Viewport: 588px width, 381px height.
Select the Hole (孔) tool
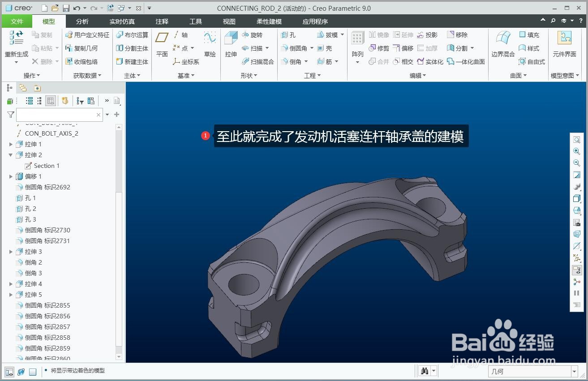click(x=288, y=35)
